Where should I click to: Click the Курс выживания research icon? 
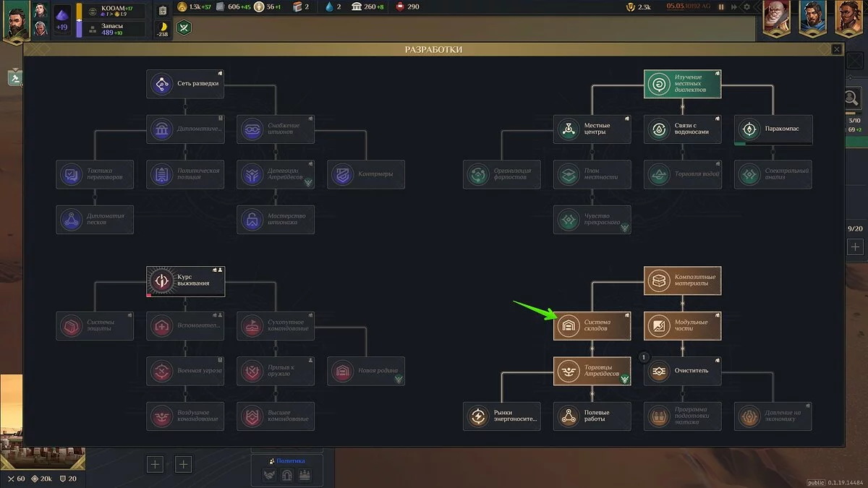(161, 281)
